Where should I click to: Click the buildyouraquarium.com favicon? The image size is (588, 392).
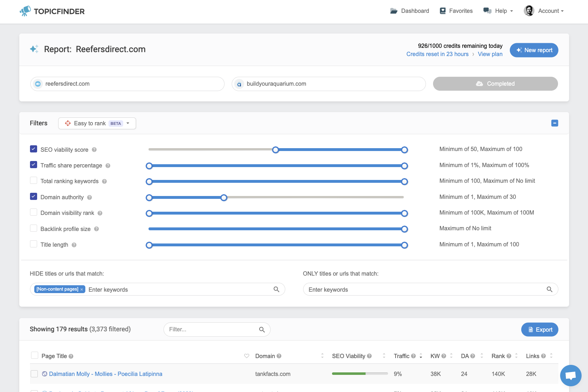pos(239,84)
